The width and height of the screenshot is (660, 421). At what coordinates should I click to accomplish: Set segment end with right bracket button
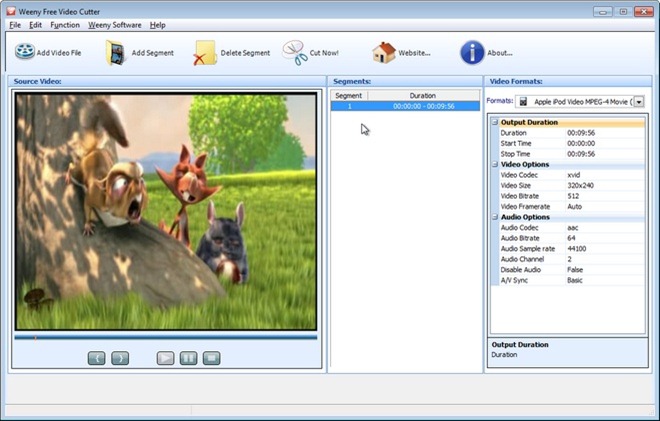pyautogui.click(x=120, y=358)
